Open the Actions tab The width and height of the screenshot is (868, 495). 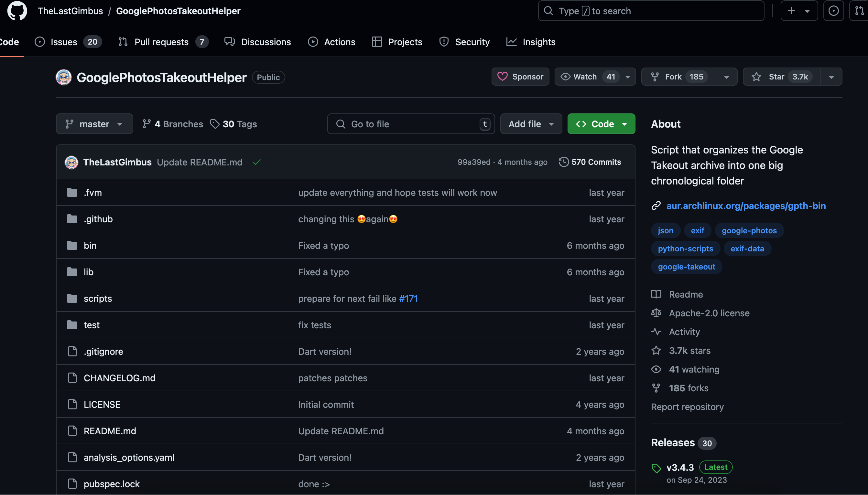pos(331,42)
